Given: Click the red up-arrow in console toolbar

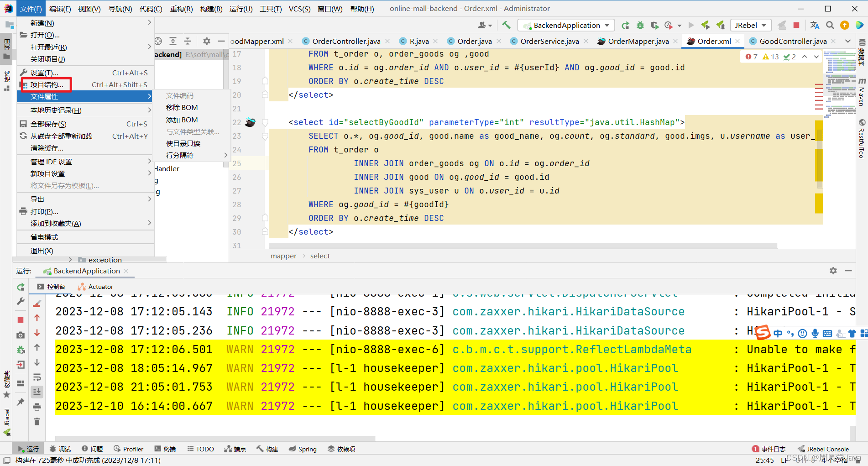Looking at the screenshot, I should click(37, 318).
